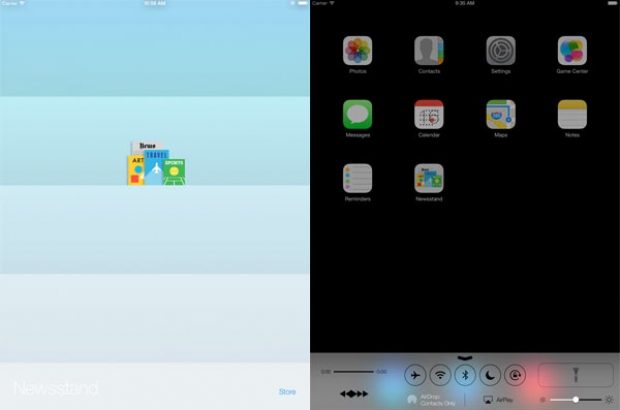Click the Newsstand title text
Image resolution: width=620 pixels, height=410 pixels.
coord(56,388)
